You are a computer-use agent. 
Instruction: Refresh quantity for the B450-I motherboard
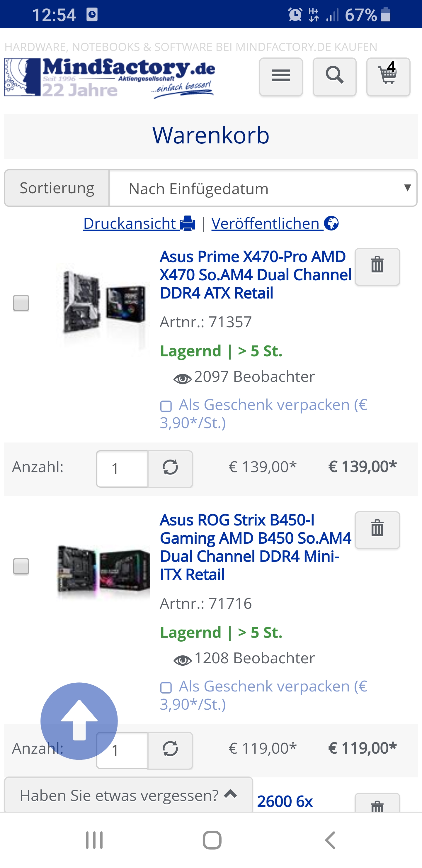(171, 751)
